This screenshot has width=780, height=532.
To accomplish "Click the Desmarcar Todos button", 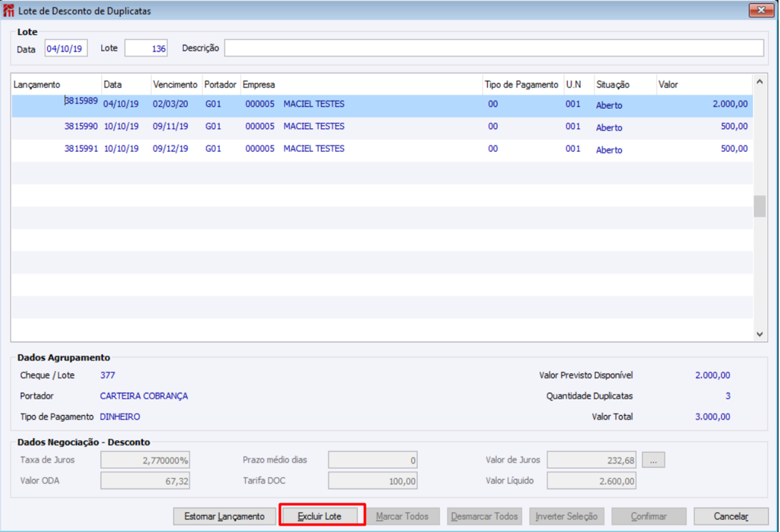I will tap(484, 516).
